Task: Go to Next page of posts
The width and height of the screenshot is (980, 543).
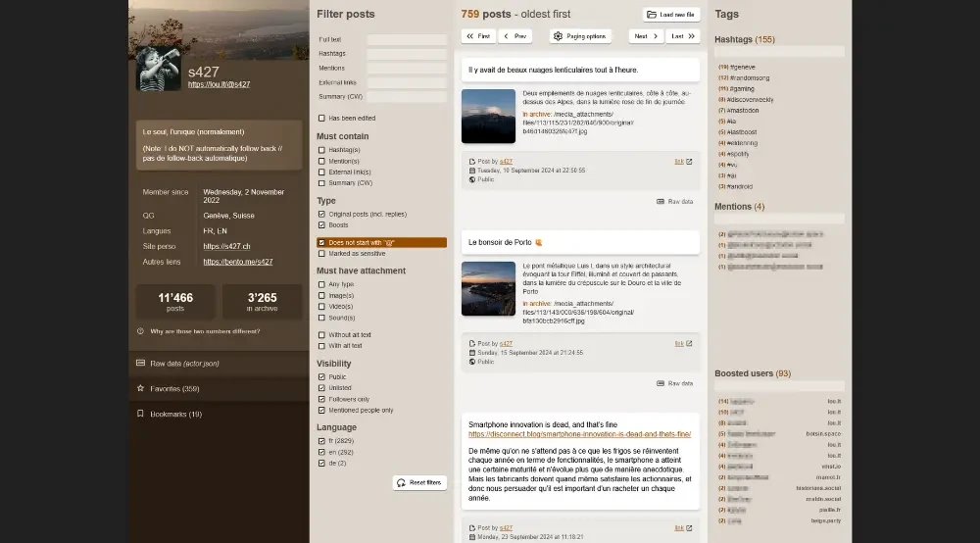Action: (645, 36)
